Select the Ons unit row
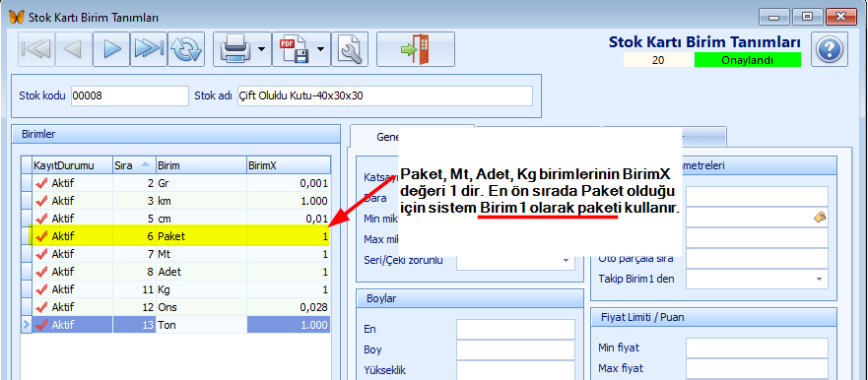This screenshot has width=868, height=380. pyautogui.click(x=175, y=307)
